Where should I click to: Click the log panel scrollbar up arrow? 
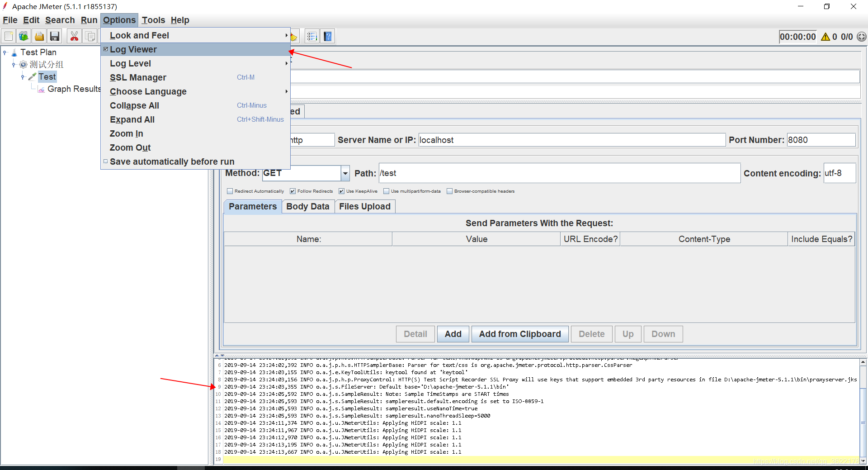[863, 362]
